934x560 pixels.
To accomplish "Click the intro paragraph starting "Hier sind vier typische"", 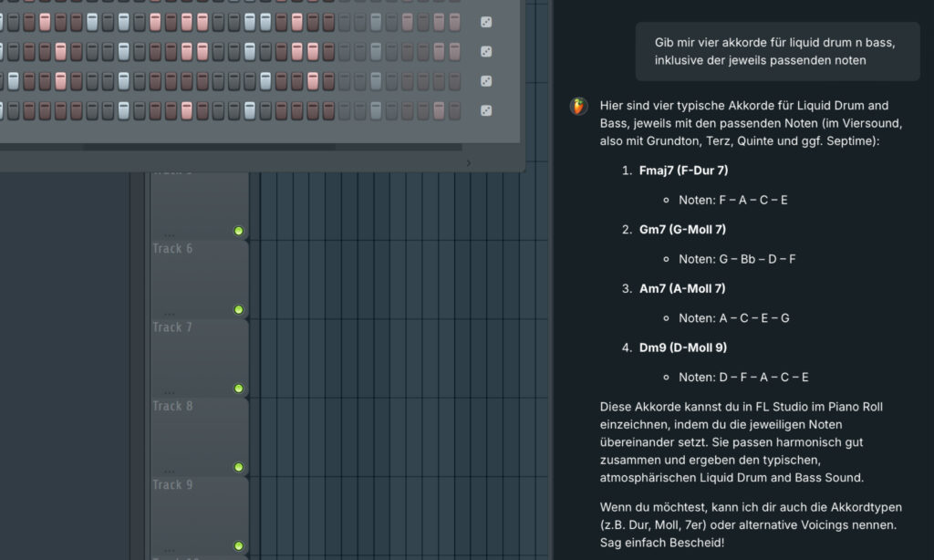I will tap(752, 123).
